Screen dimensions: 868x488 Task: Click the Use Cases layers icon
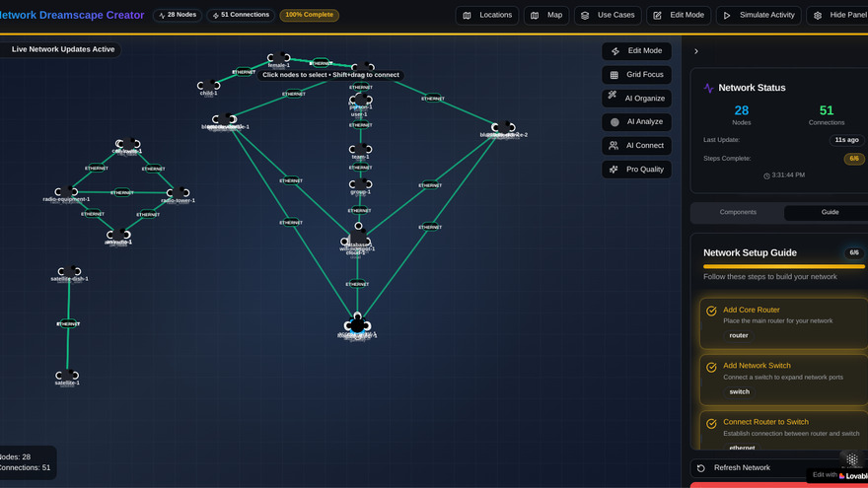coord(586,16)
